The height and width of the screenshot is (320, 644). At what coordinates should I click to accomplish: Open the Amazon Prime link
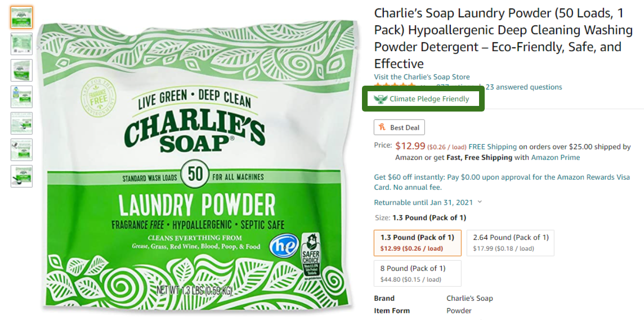coord(555,157)
